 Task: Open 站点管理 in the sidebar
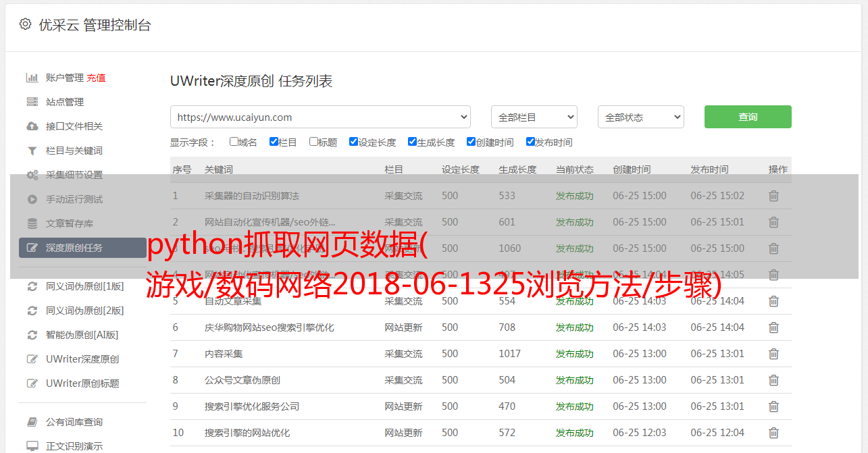coord(65,102)
